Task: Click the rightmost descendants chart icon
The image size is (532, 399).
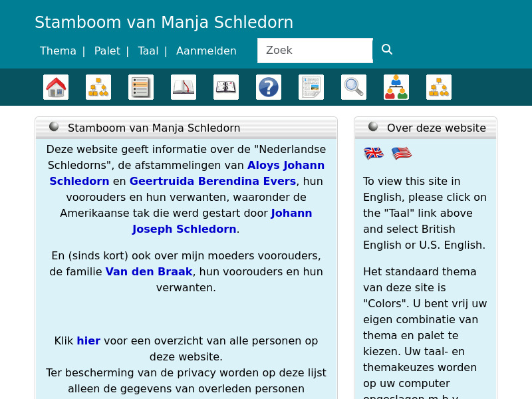Action: 439,87
